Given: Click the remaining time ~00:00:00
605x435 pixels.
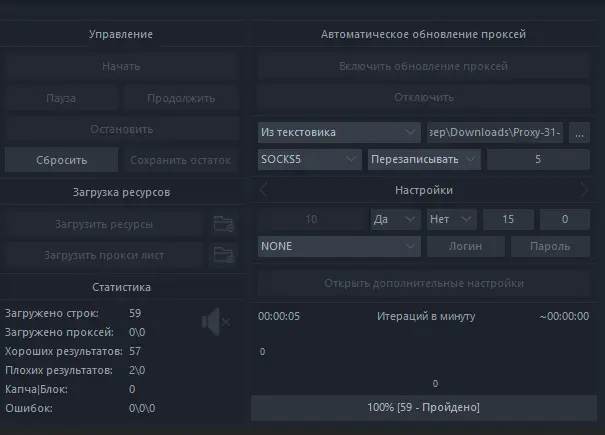Looking at the screenshot, I should coord(564,317).
